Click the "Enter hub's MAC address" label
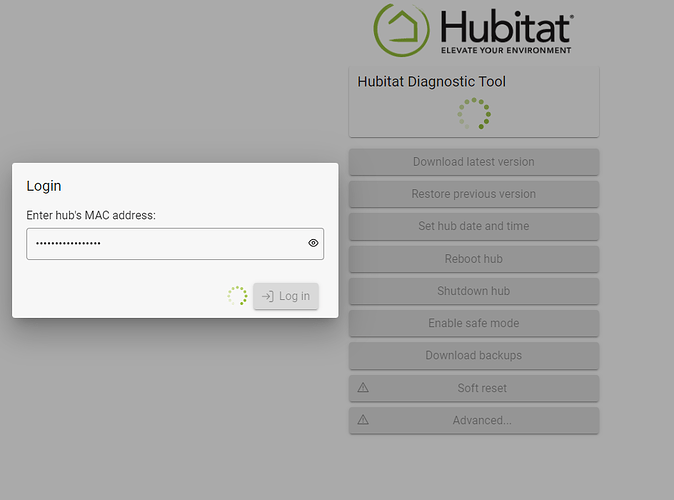Viewport: 674px width, 500px height. click(91, 215)
